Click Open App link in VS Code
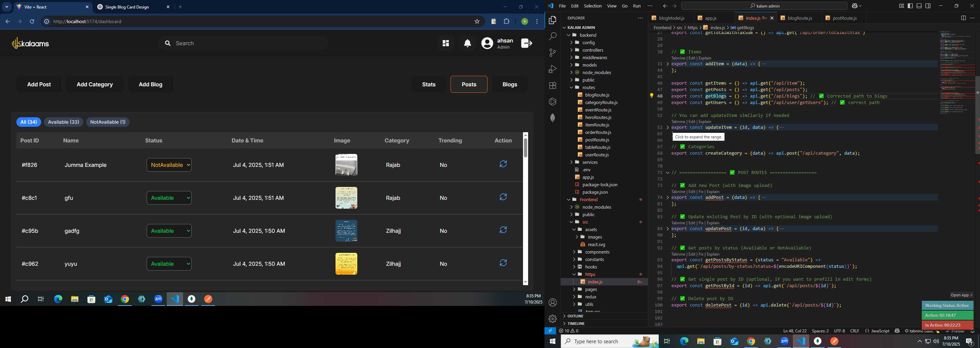This screenshot has width=980, height=348. pyautogui.click(x=961, y=295)
